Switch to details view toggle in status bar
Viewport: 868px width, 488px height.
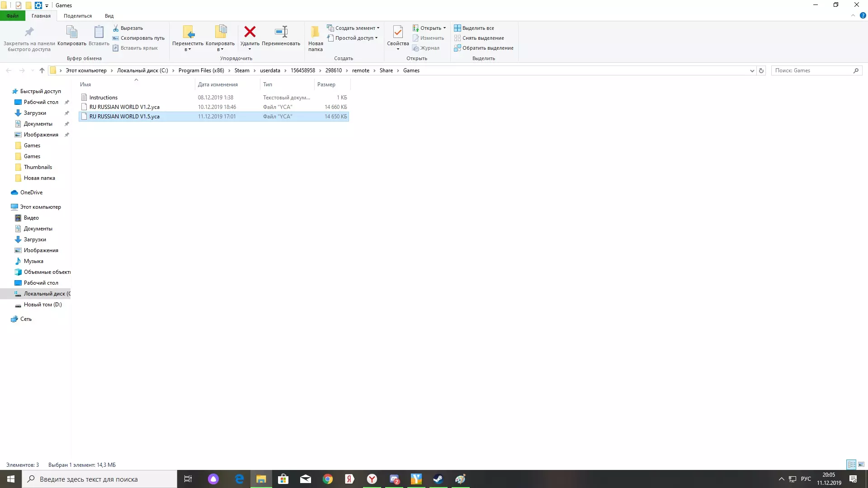coord(851,465)
